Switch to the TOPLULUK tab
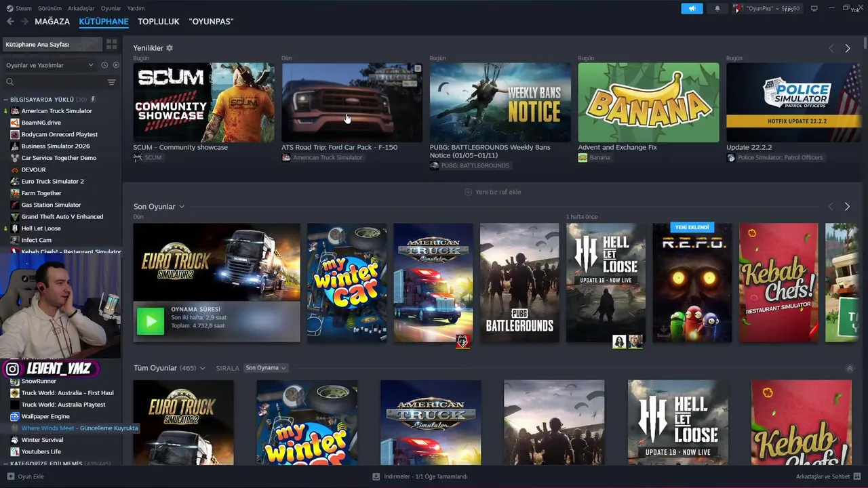This screenshot has height=488, width=868. click(x=159, y=22)
